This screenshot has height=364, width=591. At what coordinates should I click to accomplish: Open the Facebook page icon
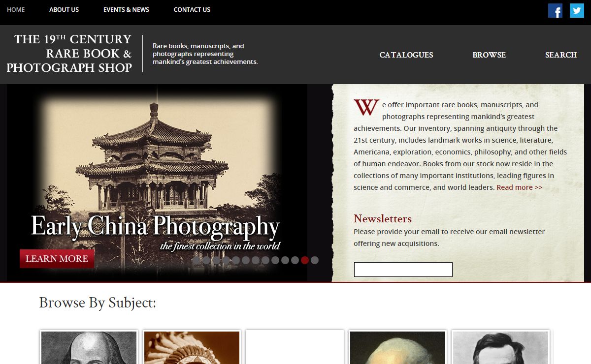click(555, 10)
